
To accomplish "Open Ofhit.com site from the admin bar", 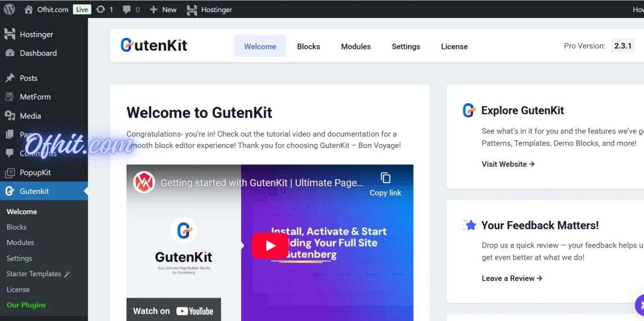I will [x=52, y=9].
